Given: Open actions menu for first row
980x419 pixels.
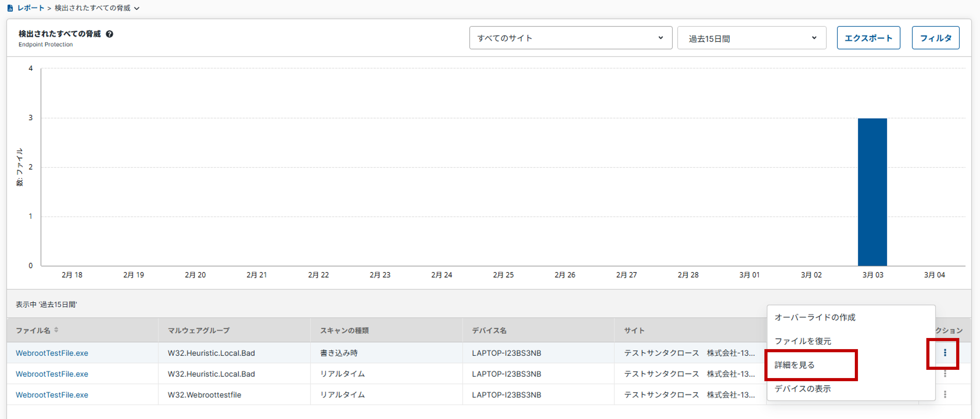Looking at the screenshot, I should [945, 353].
